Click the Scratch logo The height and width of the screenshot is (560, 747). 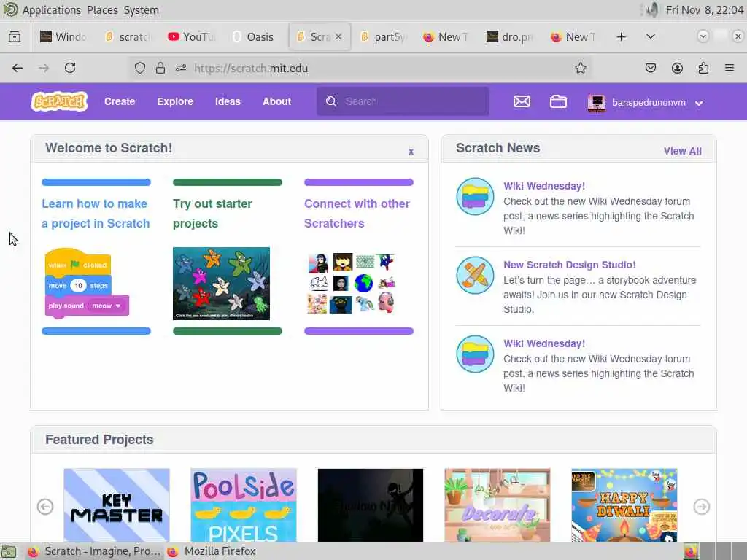[x=60, y=101]
